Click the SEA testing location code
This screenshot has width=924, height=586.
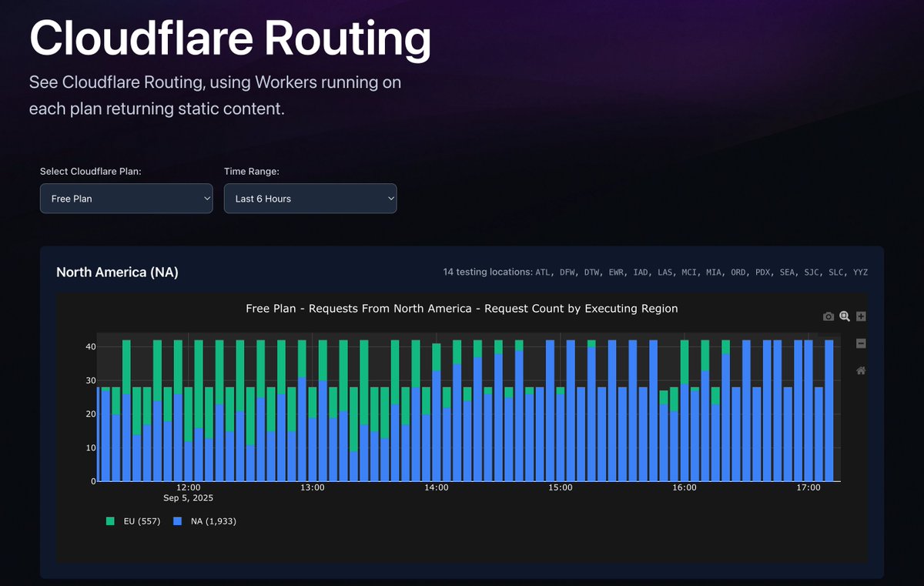[x=787, y=272]
